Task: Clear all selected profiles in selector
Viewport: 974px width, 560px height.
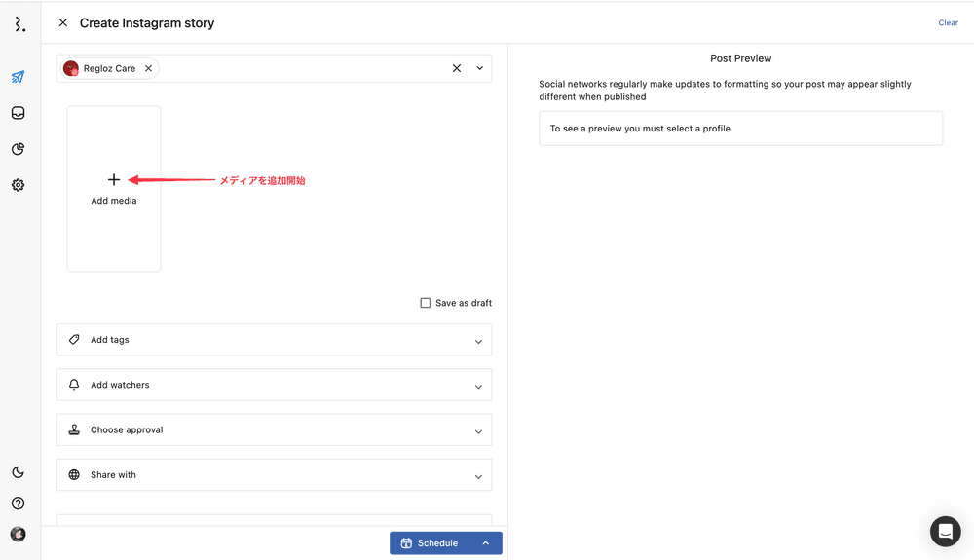Action: point(456,68)
